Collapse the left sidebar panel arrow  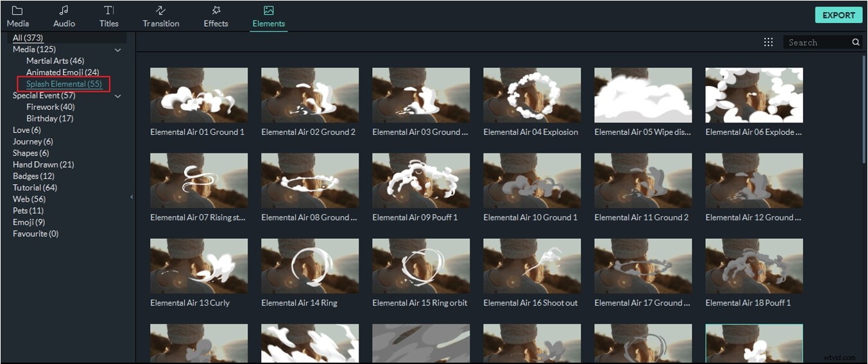[x=132, y=197]
